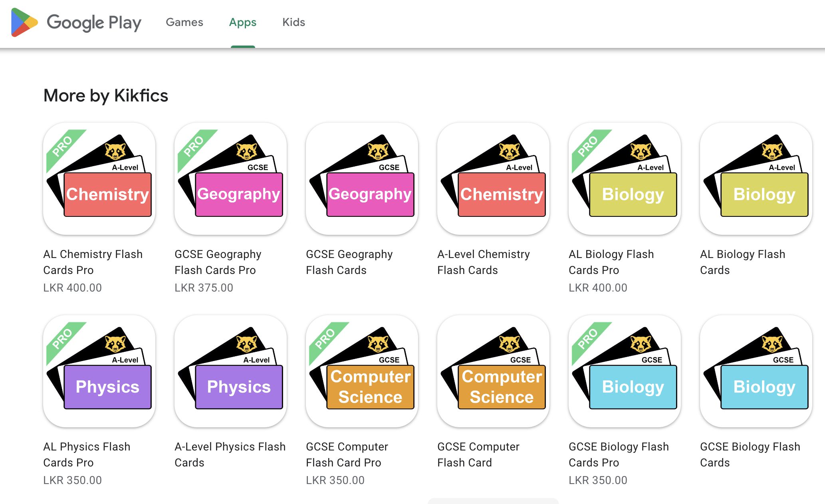The width and height of the screenshot is (825, 504).
Task: Open free GCSE Biology Flash Cards icon
Action: click(x=756, y=371)
